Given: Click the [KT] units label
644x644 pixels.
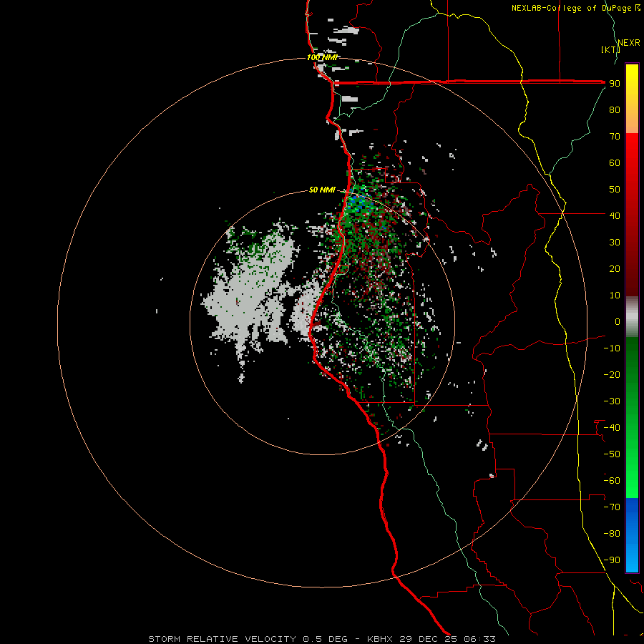Looking at the screenshot, I should 610,49.
